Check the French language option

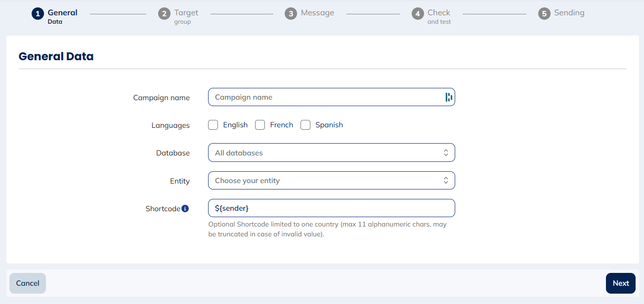[x=260, y=125]
